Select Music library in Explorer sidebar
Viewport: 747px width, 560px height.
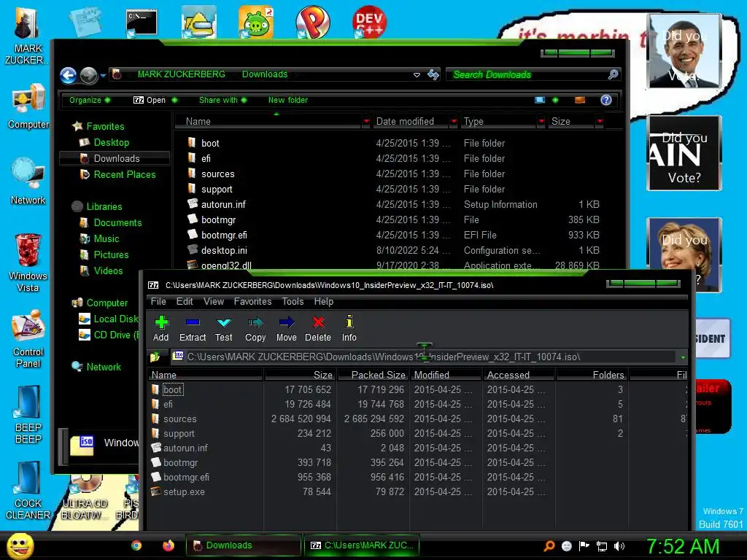(x=107, y=238)
